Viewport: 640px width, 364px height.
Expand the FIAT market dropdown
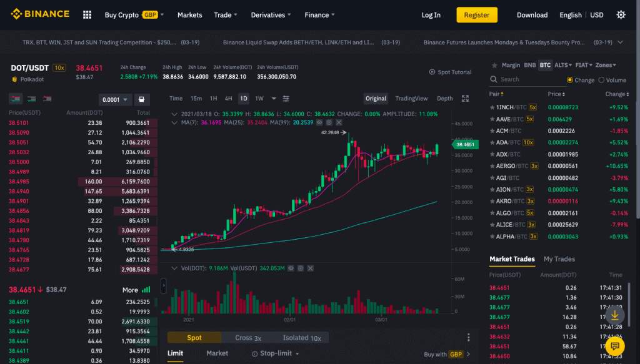point(584,65)
